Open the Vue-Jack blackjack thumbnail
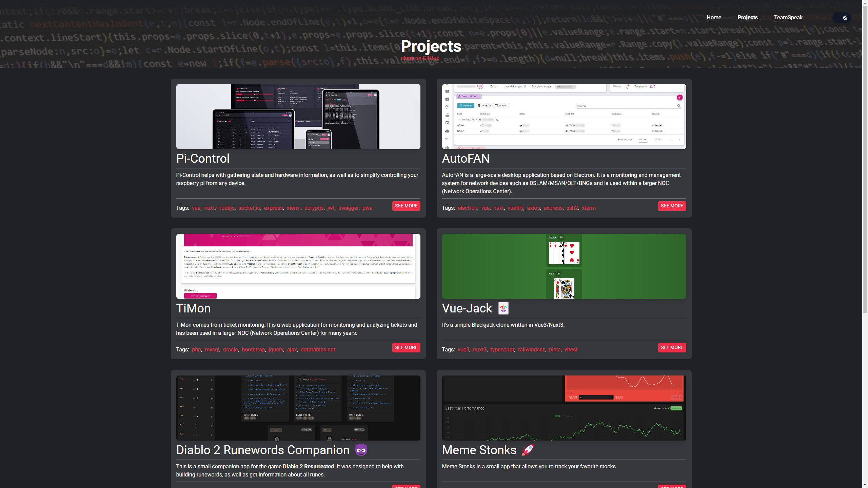The width and height of the screenshot is (868, 488). click(564, 266)
